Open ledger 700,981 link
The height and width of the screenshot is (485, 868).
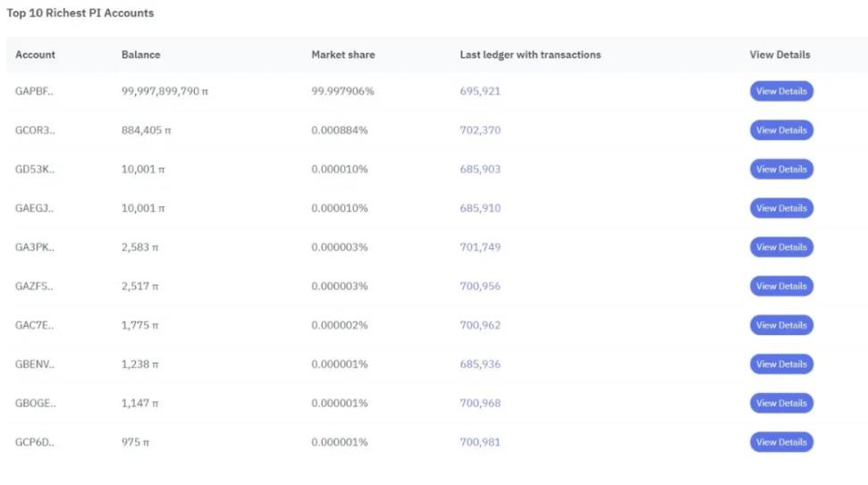pos(480,442)
